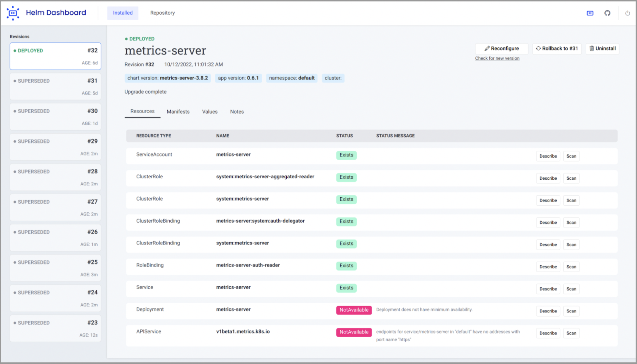Viewport: 637px width, 364px height.
Task: Open the Resources tab
Action: [142, 111]
